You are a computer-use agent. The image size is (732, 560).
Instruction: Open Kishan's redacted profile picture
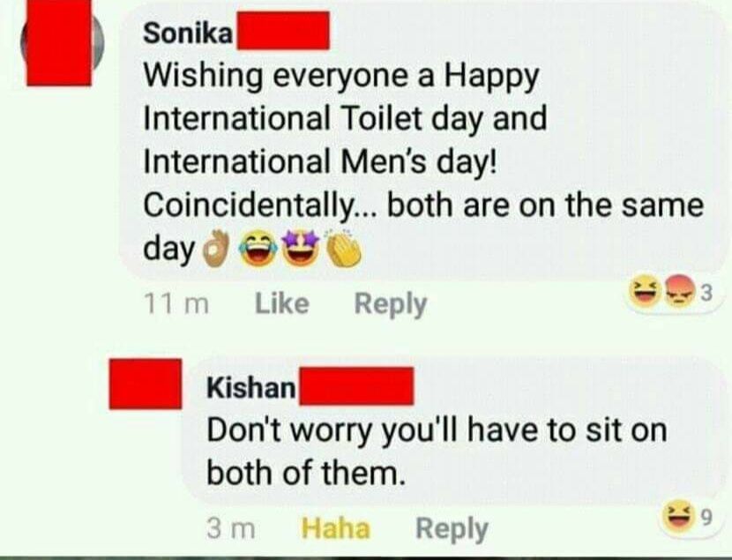pos(146,384)
